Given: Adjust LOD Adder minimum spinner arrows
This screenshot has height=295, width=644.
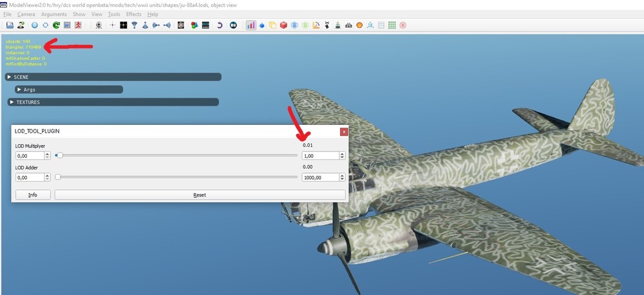Looking at the screenshot, I should [47, 177].
